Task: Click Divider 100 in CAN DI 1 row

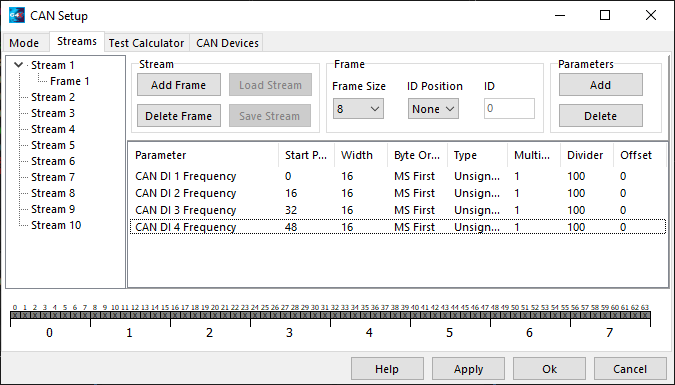Action: [x=576, y=176]
